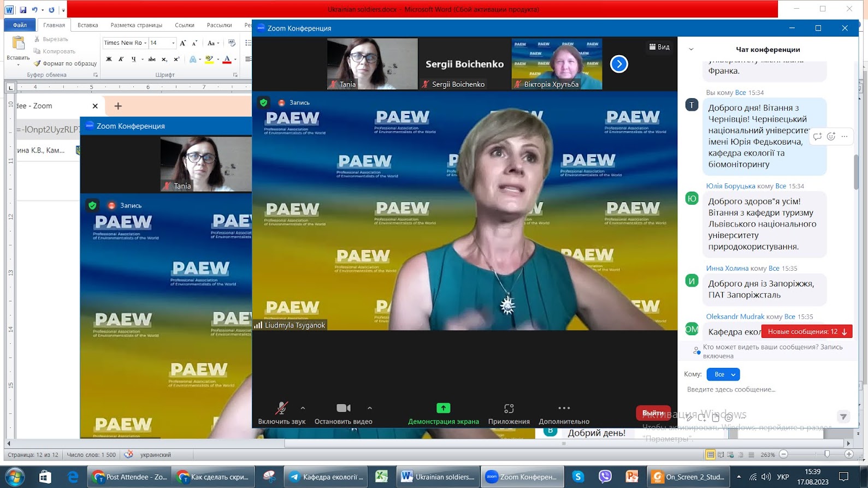
Task: Open the Разметка страницы ribbon tab
Action: pyautogui.click(x=136, y=25)
